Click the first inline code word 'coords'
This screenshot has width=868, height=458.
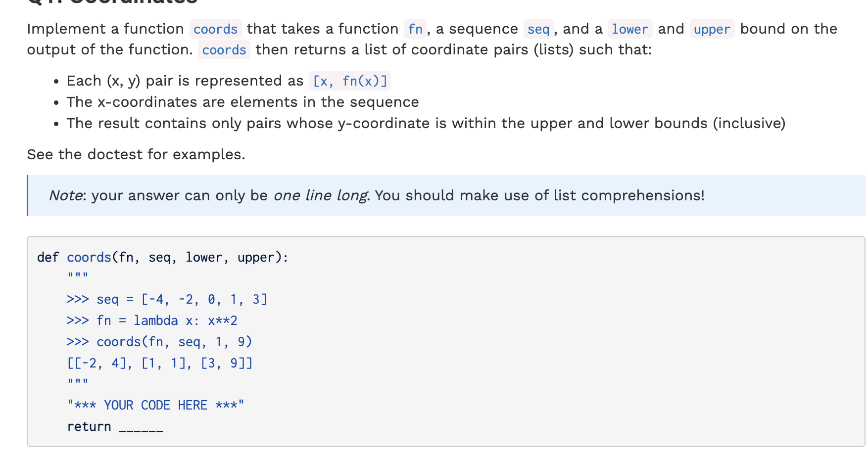pos(215,29)
